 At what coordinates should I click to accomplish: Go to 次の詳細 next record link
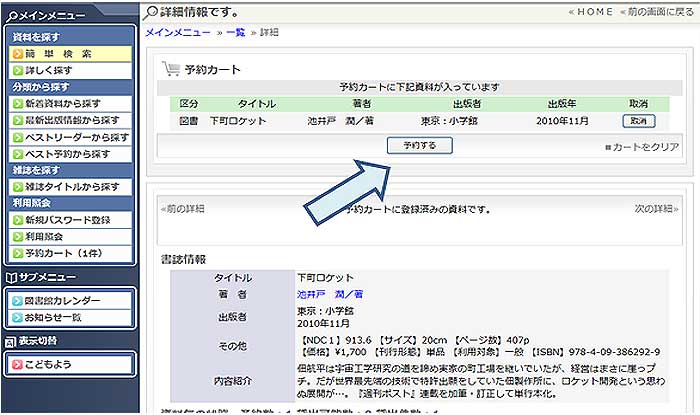click(657, 209)
